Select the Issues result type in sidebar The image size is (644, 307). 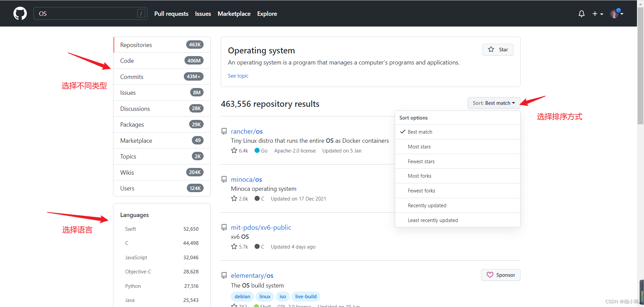[162, 93]
